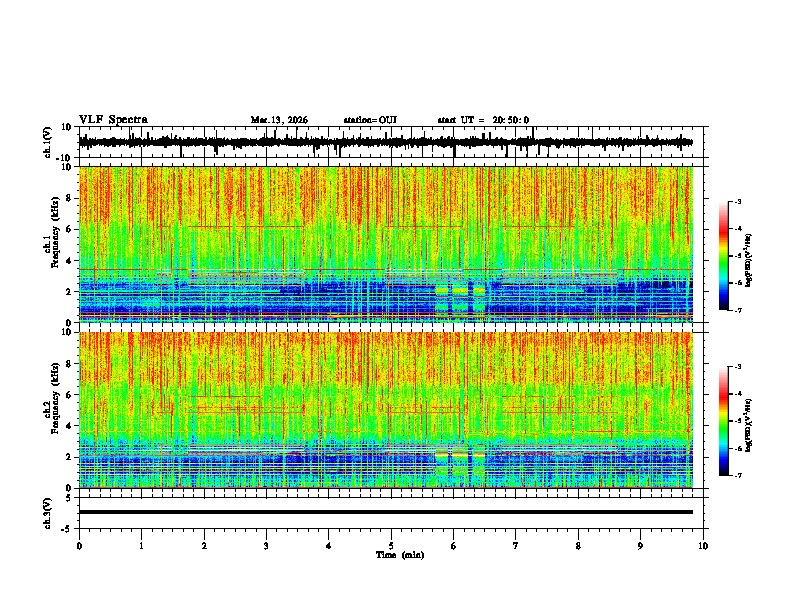Click the ch.1 voltage waveform trace

385,142
